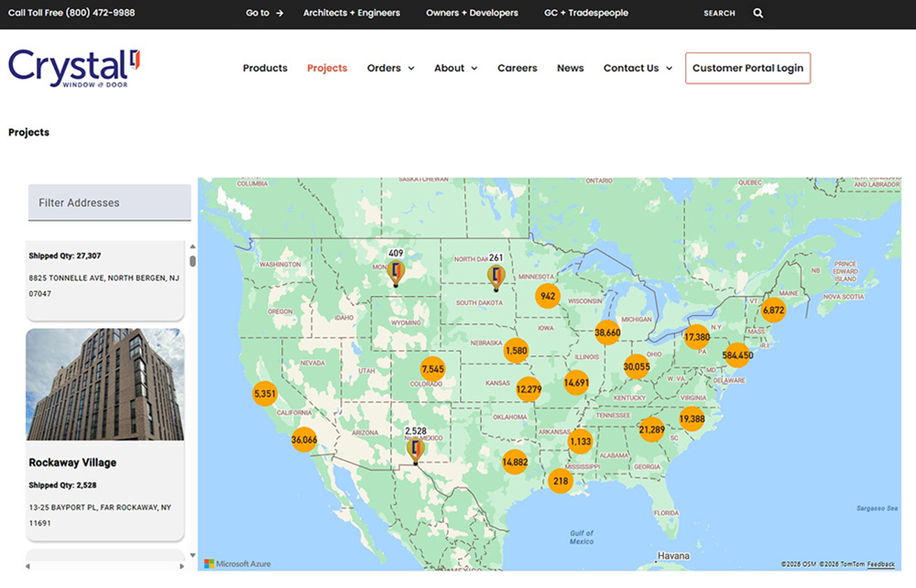Go to Architects + Engineers section
Image resolution: width=916 pixels, height=588 pixels.
coord(352,13)
